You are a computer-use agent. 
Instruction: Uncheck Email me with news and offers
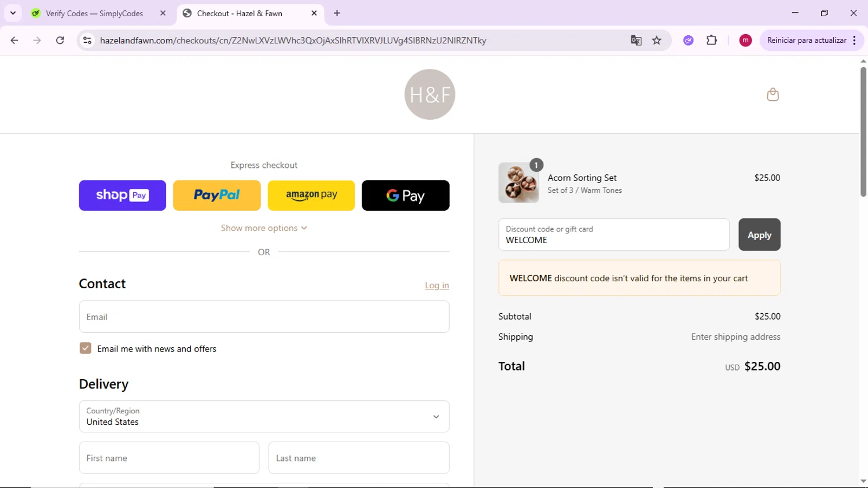coord(85,348)
